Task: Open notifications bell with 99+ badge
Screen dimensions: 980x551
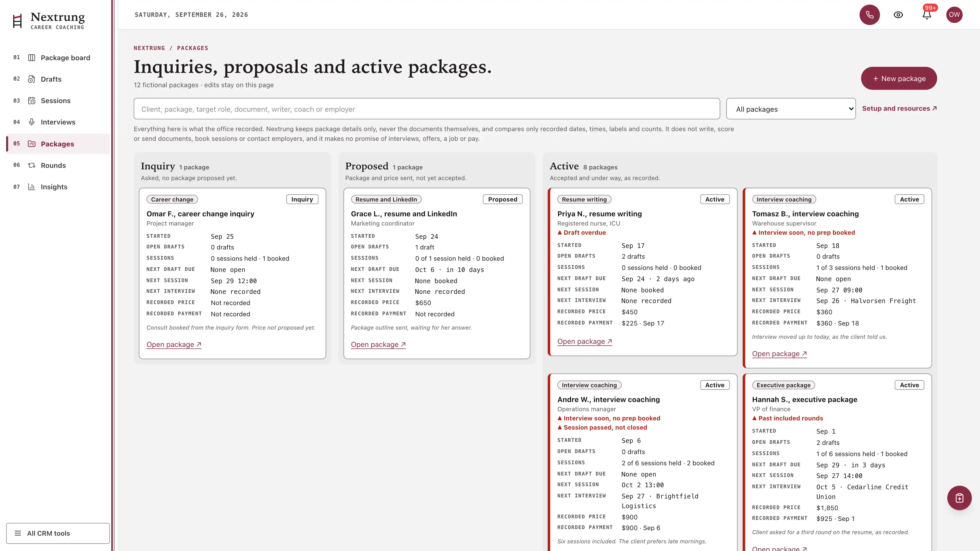Action: pyautogui.click(x=927, y=15)
